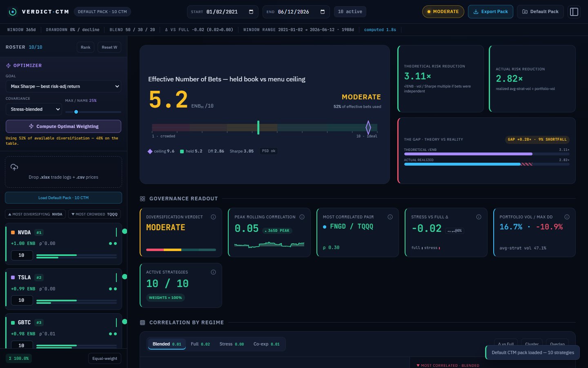Viewport: 588px width, 368px height.
Task: Click the Correlation by Regime table icon
Action: tap(143, 323)
